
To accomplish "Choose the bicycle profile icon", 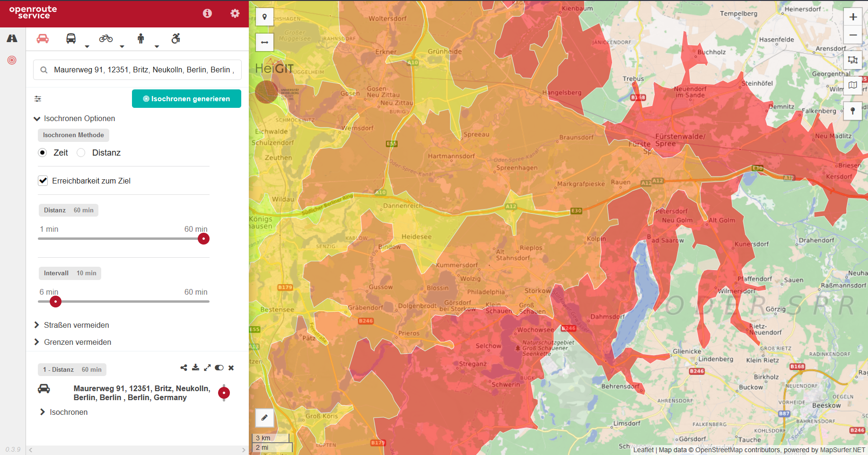I will click(105, 39).
